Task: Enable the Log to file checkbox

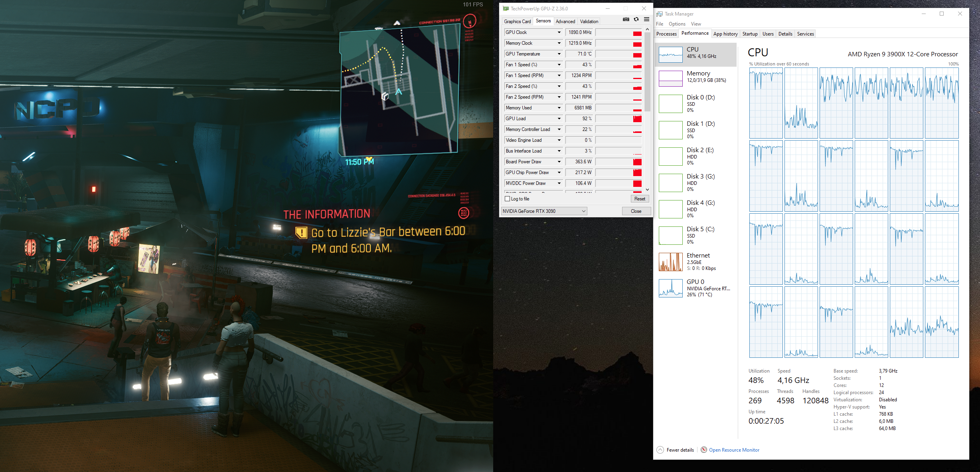Action: (508, 199)
